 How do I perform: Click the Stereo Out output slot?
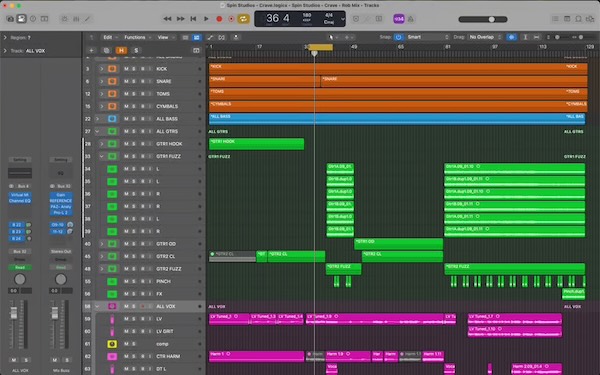(x=60, y=251)
